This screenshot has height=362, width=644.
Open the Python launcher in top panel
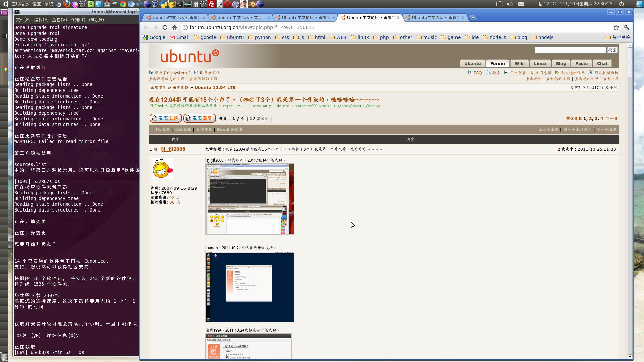[163, 4]
